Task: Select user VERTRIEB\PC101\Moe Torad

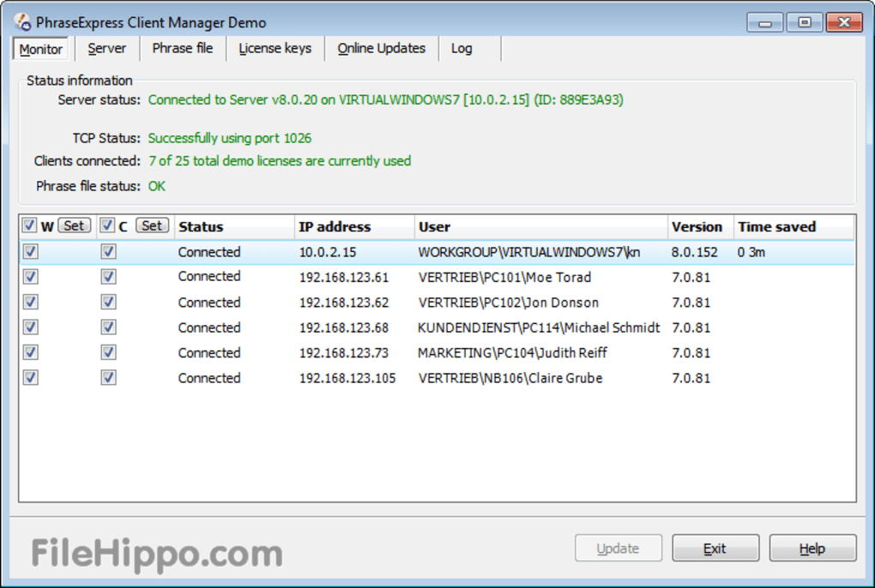Action: click(x=504, y=277)
